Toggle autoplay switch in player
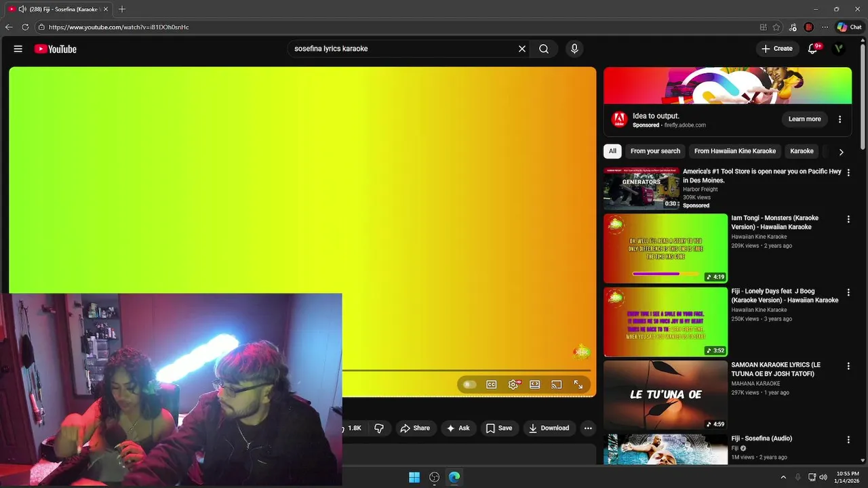 [x=469, y=384]
